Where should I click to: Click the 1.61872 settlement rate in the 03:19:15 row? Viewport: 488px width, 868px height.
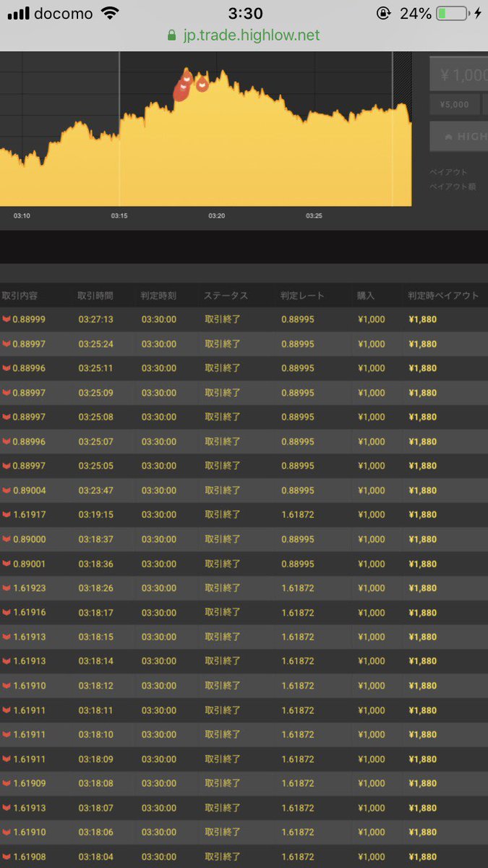click(298, 514)
